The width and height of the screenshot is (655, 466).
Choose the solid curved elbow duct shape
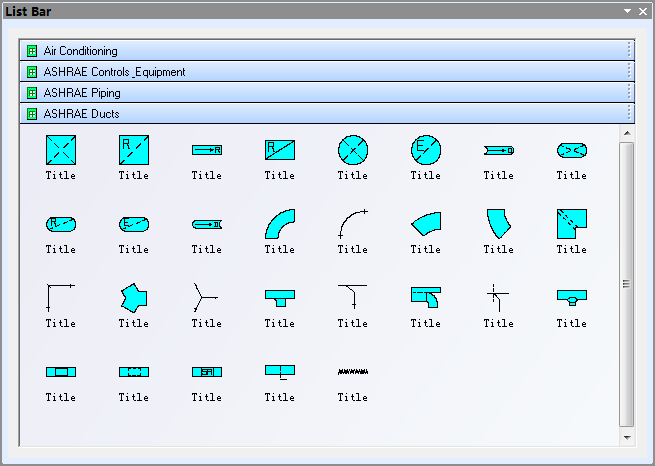(x=279, y=224)
